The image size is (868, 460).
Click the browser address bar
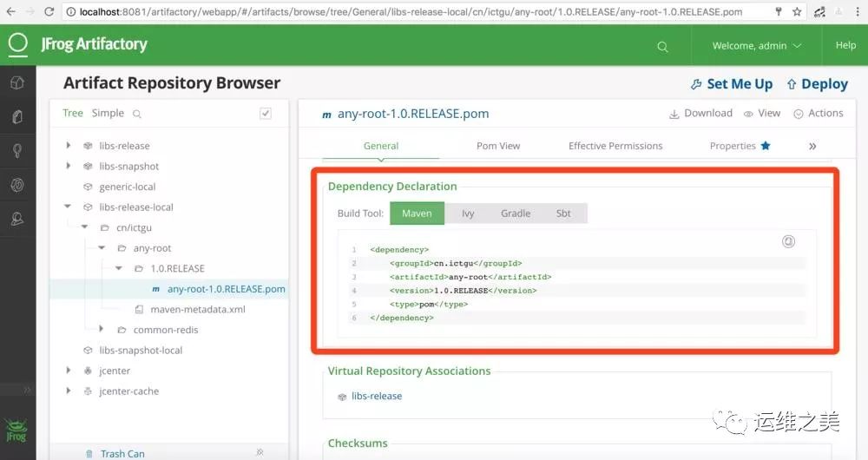point(410,11)
